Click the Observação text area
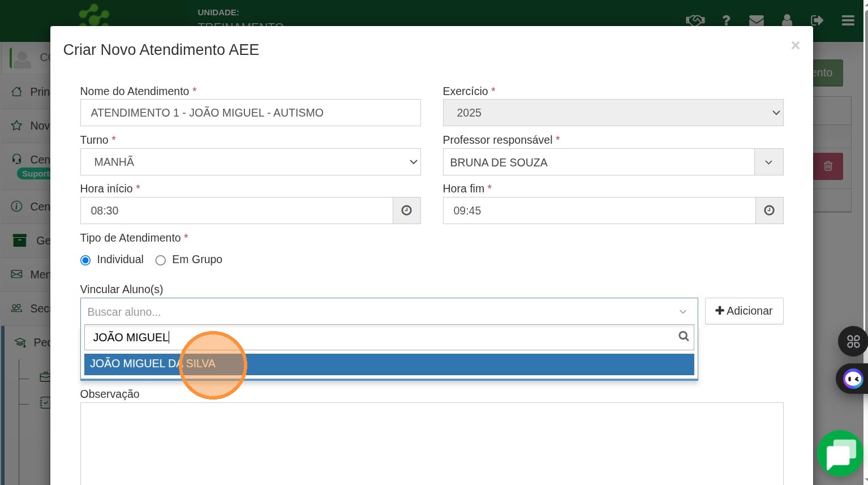868x485 pixels. (x=432, y=444)
